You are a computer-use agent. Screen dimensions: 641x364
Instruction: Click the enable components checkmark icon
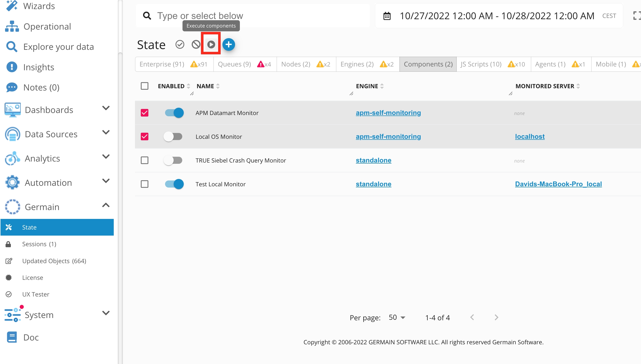(180, 44)
